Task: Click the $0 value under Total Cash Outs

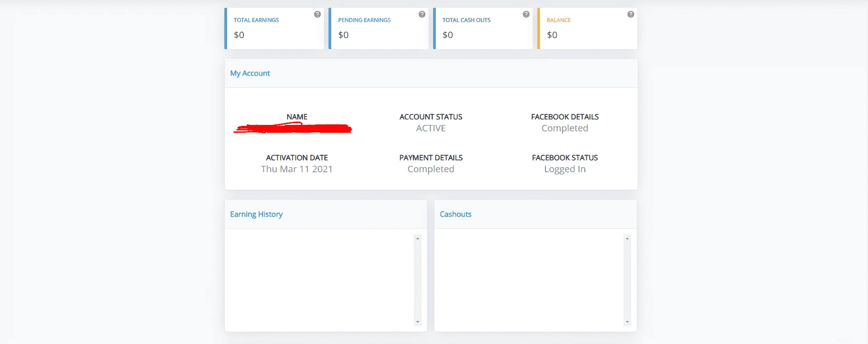Action: tap(448, 35)
